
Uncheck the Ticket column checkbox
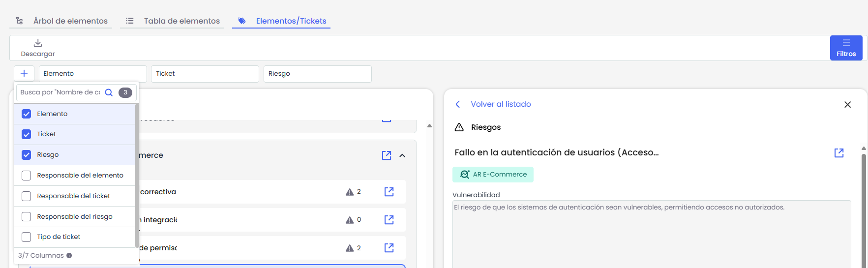(x=27, y=134)
